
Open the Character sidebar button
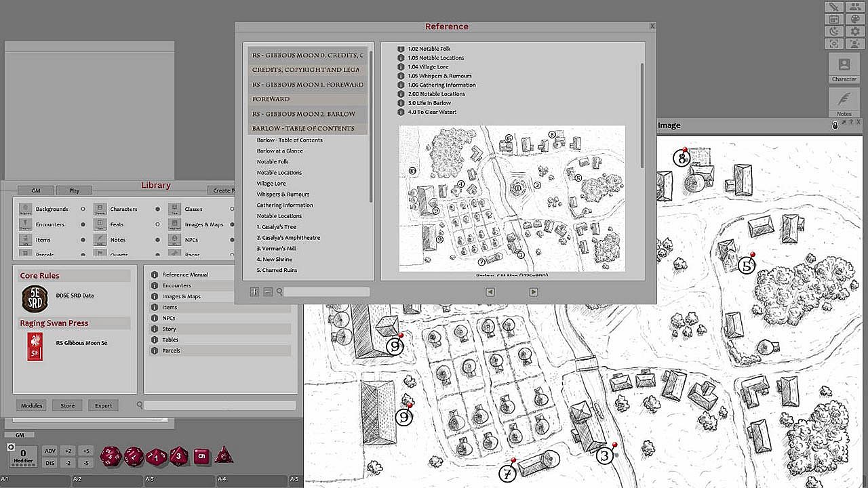click(844, 68)
